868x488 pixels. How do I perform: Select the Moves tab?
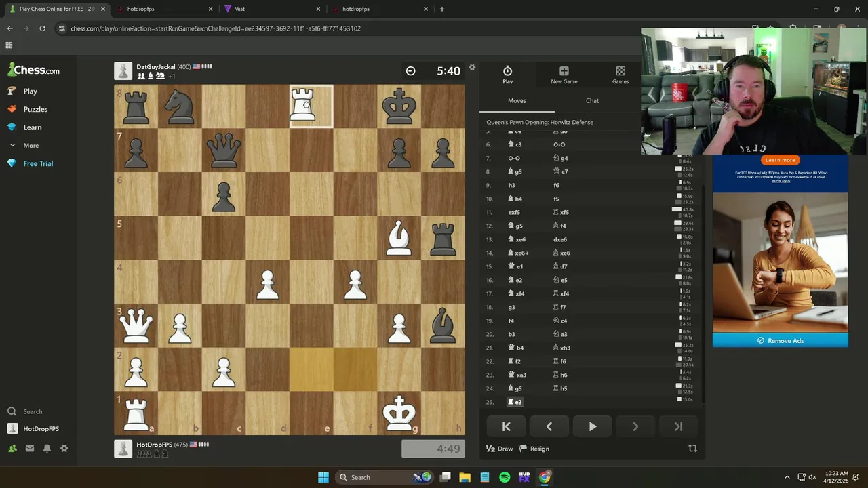[517, 100]
